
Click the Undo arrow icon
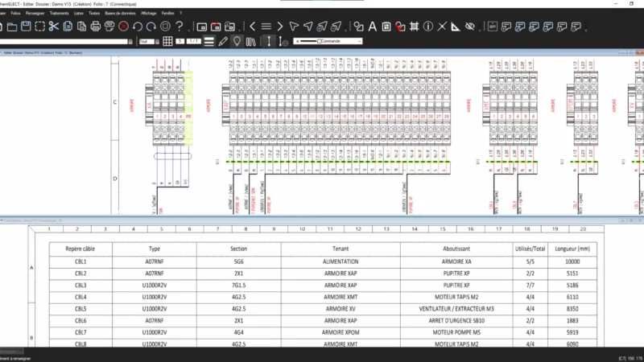pos(138,27)
